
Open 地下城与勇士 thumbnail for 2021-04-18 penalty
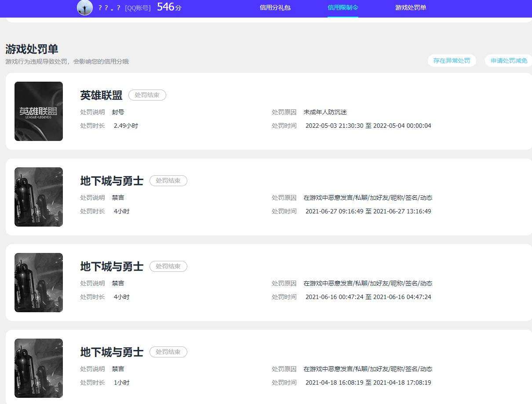[39, 368]
